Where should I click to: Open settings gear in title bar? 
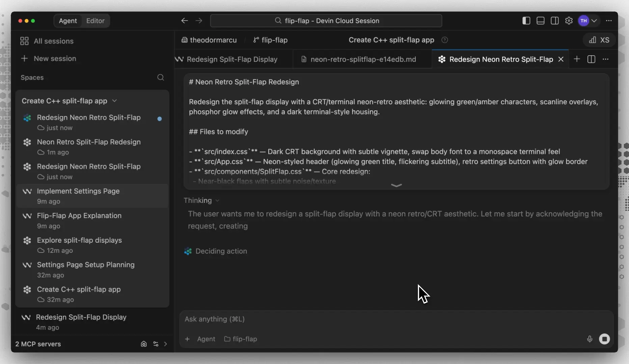tap(569, 21)
